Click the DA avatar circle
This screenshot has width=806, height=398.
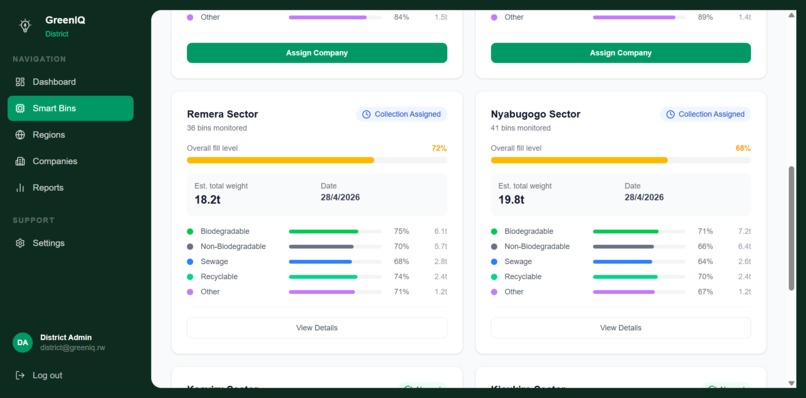23,342
